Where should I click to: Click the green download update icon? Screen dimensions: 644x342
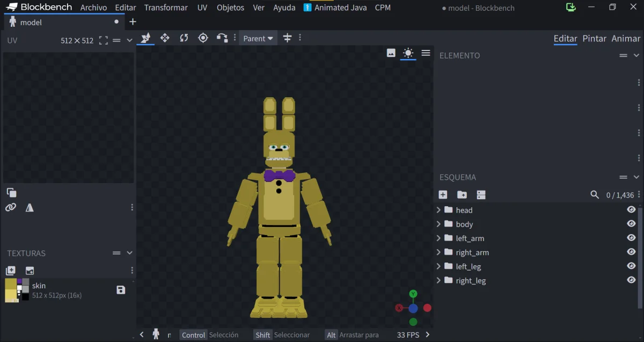click(571, 8)
